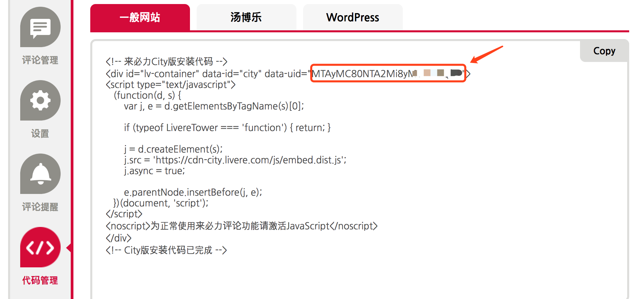The image size is (644, 299).
Task: Click the line 'if (typeof LivereTower'
Action: click(227, 128)
